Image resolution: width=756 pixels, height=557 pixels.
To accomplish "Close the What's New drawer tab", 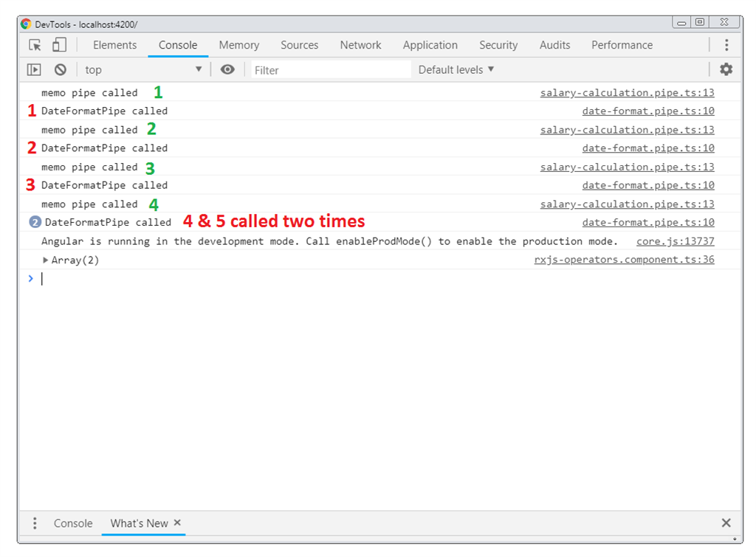I will 177,523.
